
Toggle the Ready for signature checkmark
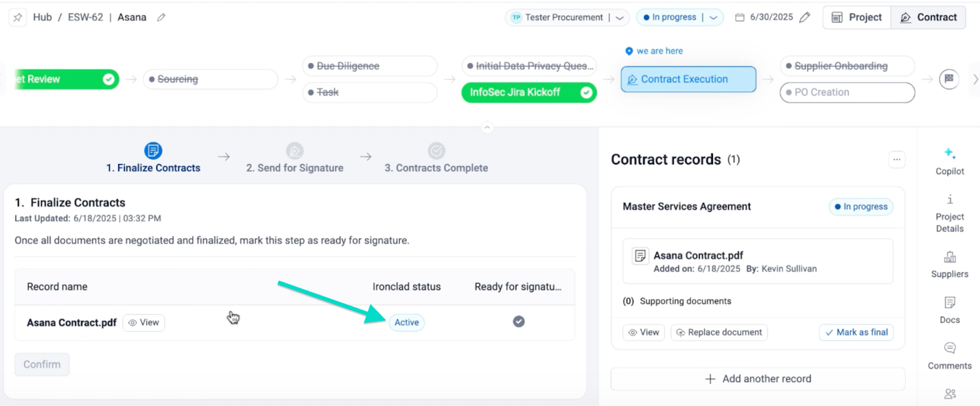click(519, 321)
